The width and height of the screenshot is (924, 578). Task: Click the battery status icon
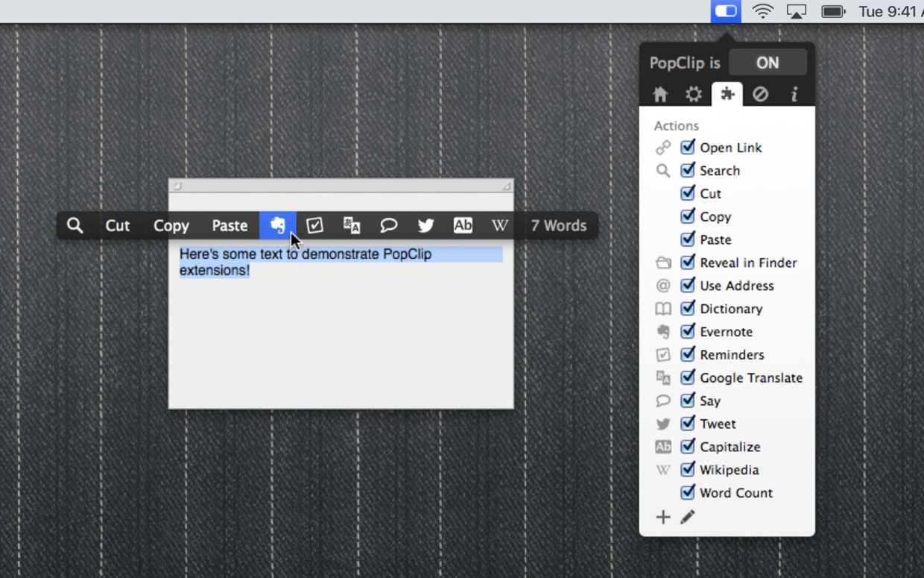(x=833, y=11)
